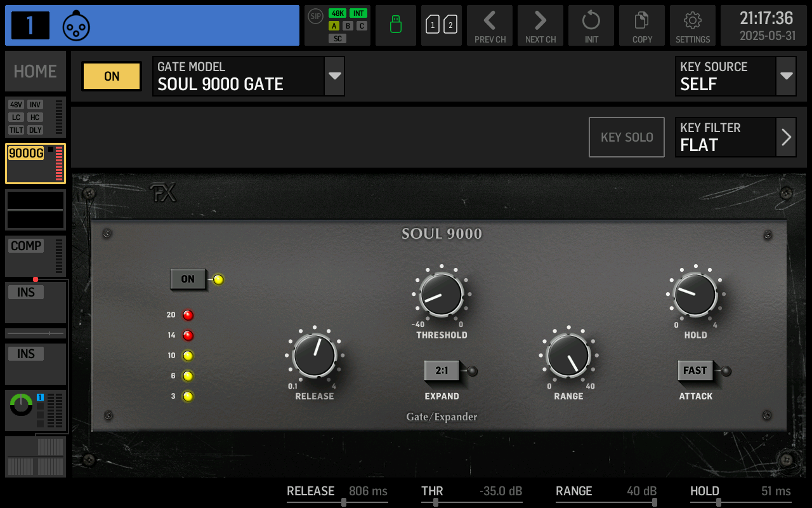Screen dimensions: 812x508
Task: Go to the previous channel
Action: [x=490, y=25]
